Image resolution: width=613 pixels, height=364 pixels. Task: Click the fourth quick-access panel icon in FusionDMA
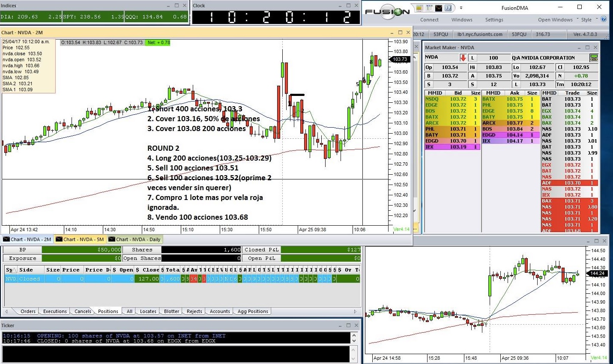click(x=449, y=8)
